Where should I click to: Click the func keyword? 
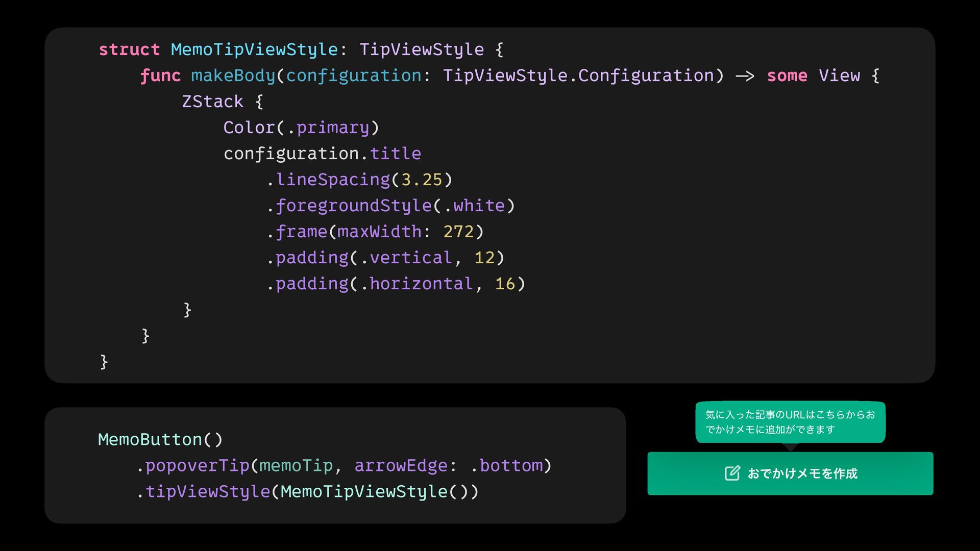coord(160,76)
